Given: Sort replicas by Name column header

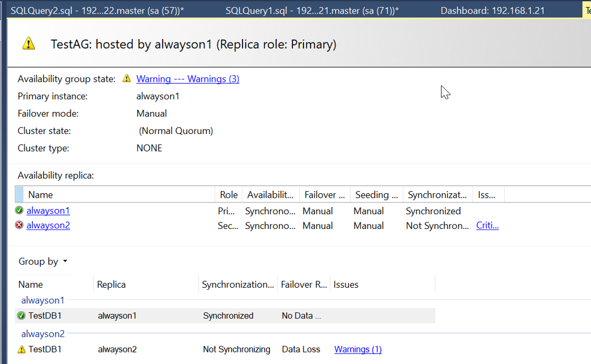Looking at the screenshot, I should point(119,194).
